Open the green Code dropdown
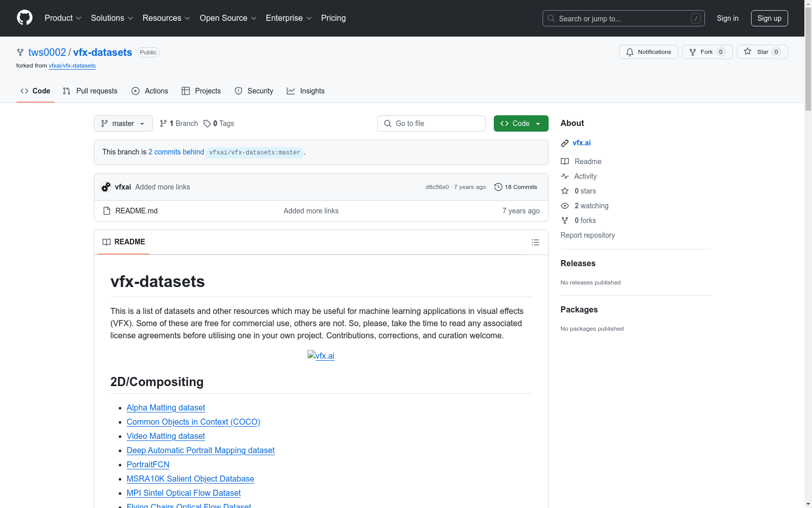Viewport: 812px width, 508px height. (521, 123)
